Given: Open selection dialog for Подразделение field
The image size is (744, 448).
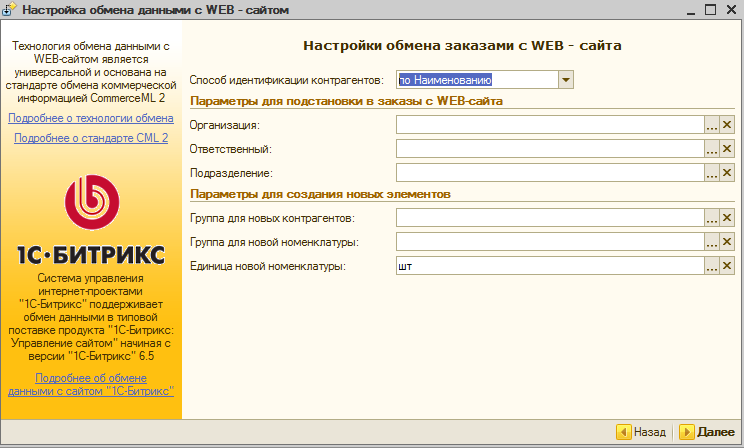Looking at the screenshot, I should point(711,173).
